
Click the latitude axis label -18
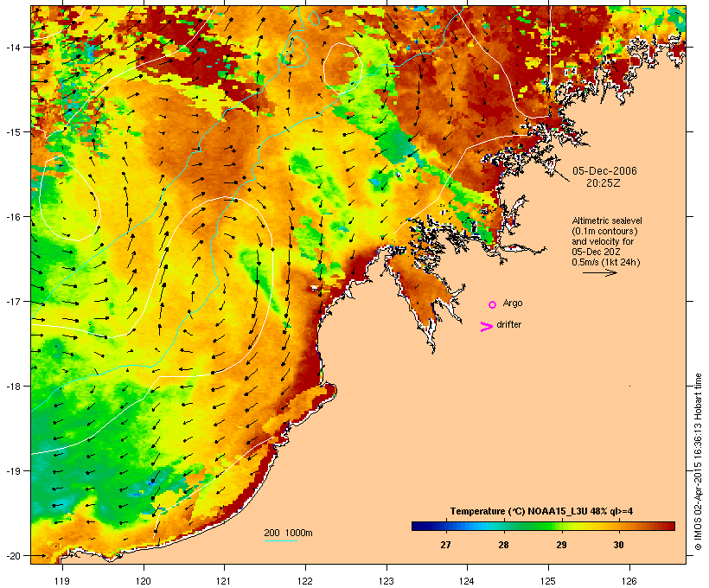point(14,386)
